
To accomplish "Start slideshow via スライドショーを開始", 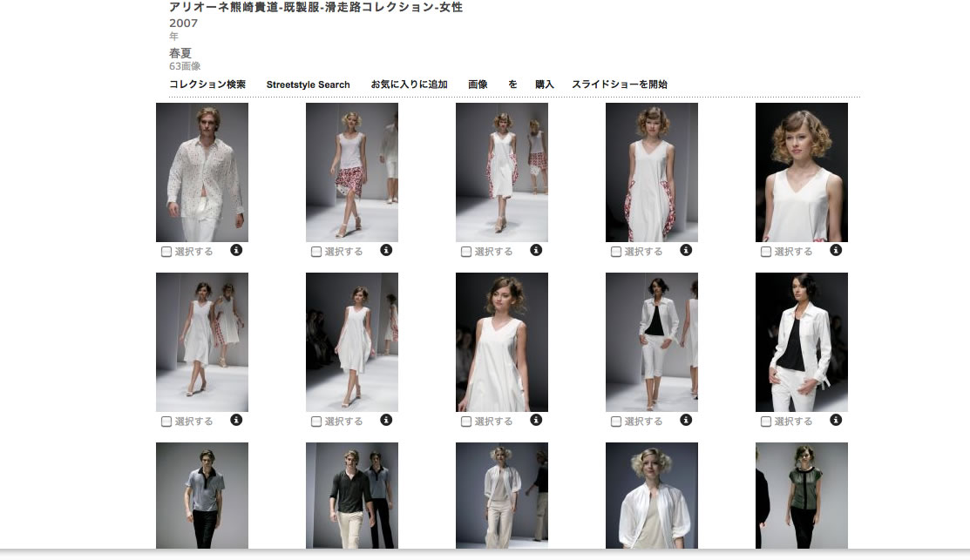I will coord(620,84).
